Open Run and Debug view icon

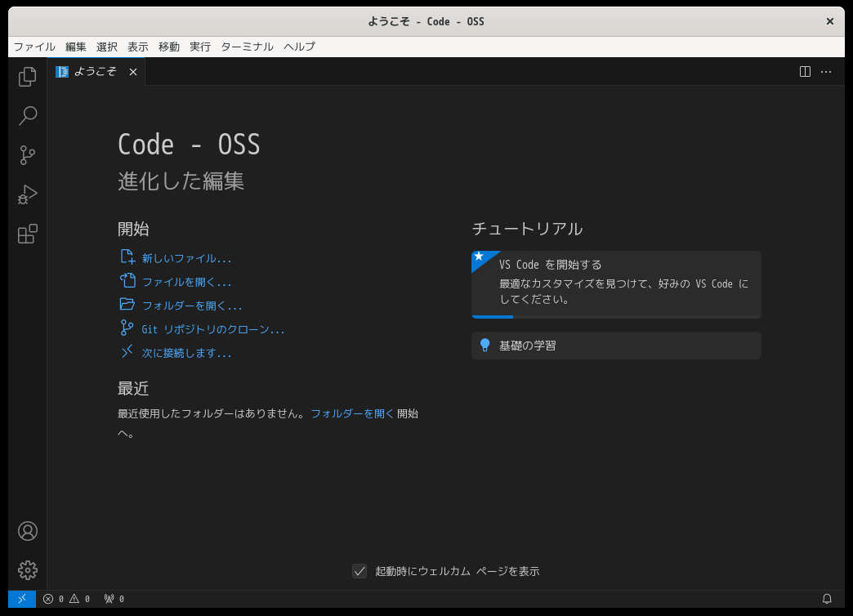[x=27, y=194]
